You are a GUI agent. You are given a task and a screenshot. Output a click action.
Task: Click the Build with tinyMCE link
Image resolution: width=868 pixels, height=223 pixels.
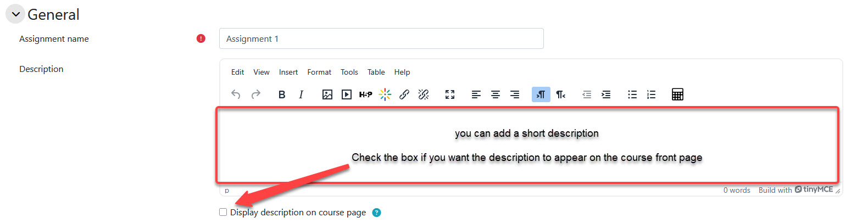click(795, 189)
